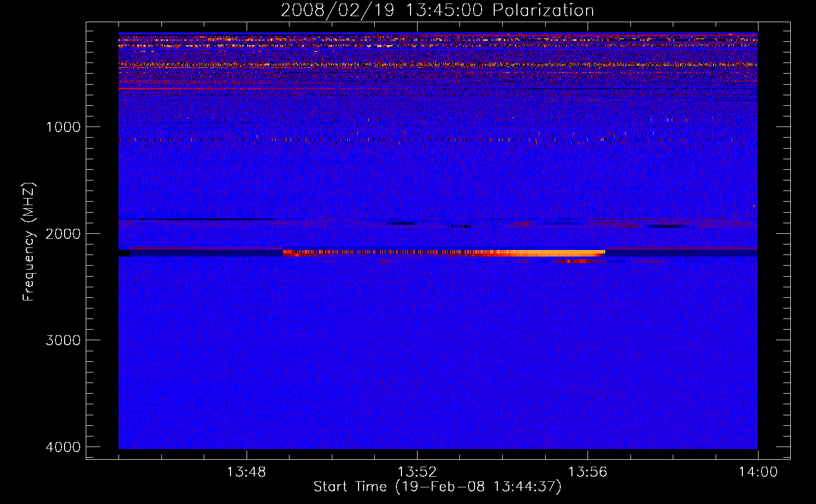
Task: Click the 13:56 time tick label
Action: pos(587,472)
